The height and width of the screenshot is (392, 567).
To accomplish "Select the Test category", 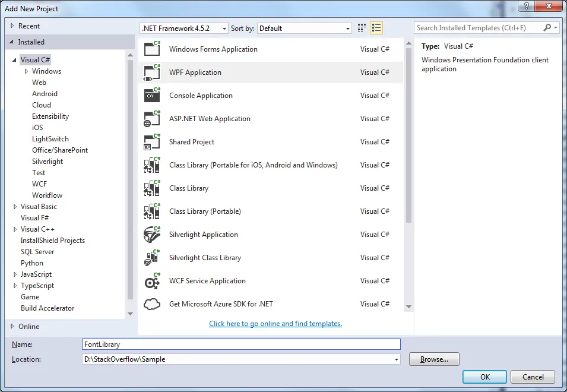I will (x=39, y=172).
